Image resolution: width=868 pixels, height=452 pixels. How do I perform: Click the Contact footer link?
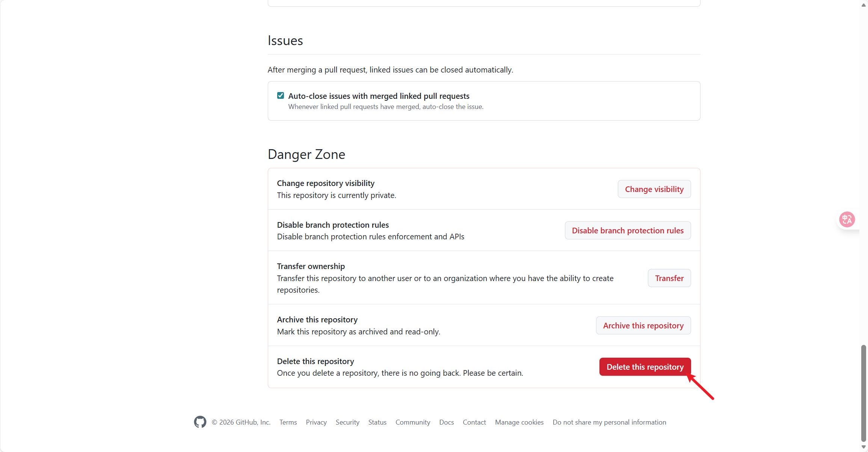pyautogui.click(x=474, y=422)
